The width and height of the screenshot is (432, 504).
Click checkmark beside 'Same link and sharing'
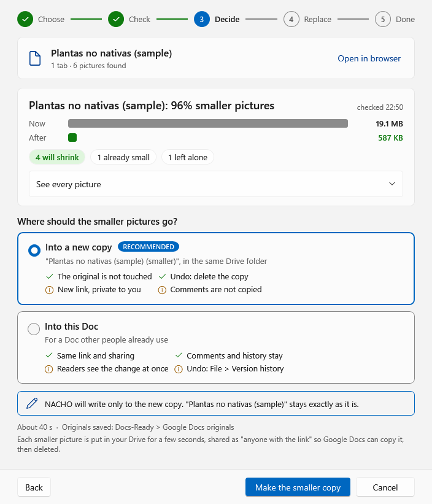click(x=49, y=355)
